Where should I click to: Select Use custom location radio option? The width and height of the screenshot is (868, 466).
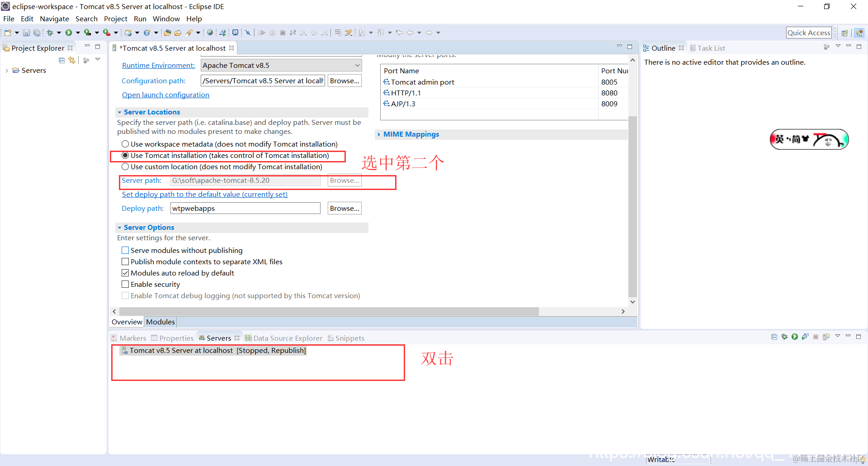[x=125, y=166]
